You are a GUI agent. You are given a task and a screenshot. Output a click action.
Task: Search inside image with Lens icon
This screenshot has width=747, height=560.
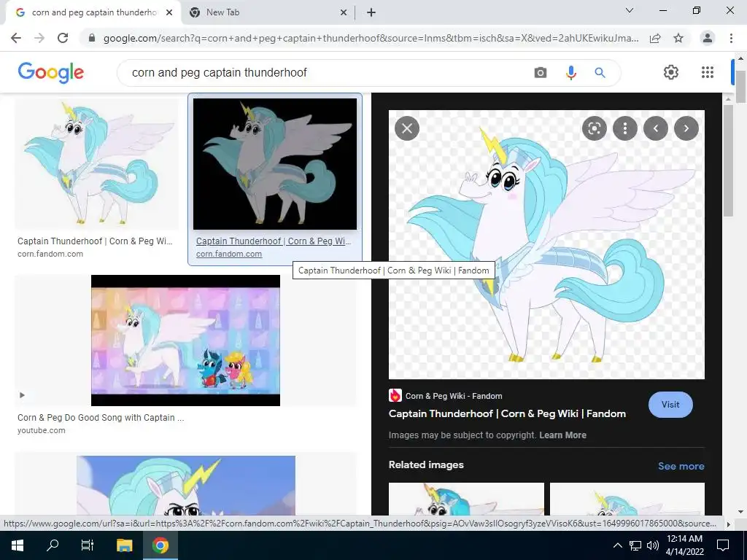point(594,128)
